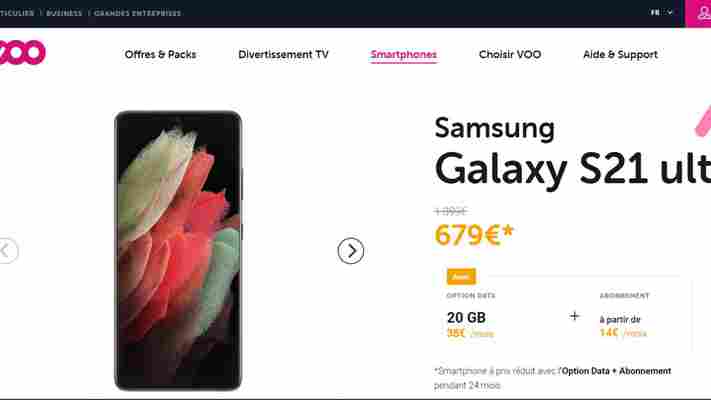Go to the previous phone image arrow

pos(6,250)
